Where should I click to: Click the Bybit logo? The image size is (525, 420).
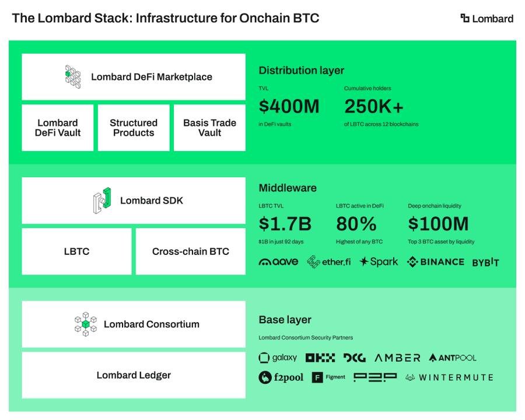(x=485, y=262)
